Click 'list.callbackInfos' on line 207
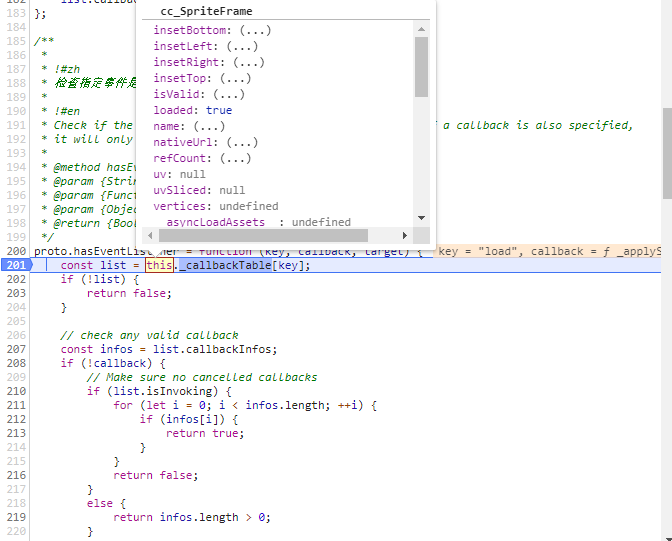 [x=212, y=349]
